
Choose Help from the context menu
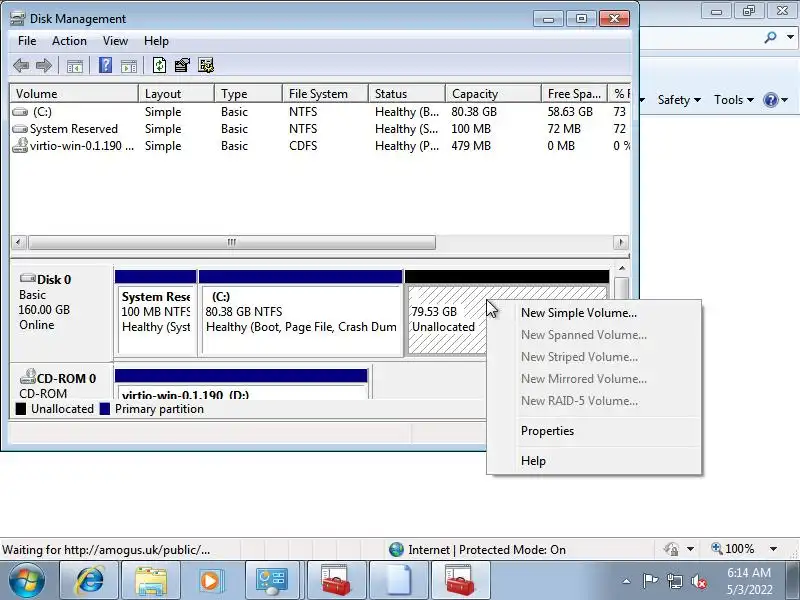pos(594,461)
